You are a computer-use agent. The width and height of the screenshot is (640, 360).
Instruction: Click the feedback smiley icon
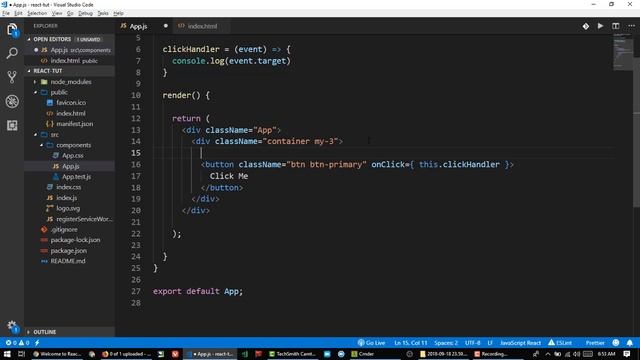(616, 343)
